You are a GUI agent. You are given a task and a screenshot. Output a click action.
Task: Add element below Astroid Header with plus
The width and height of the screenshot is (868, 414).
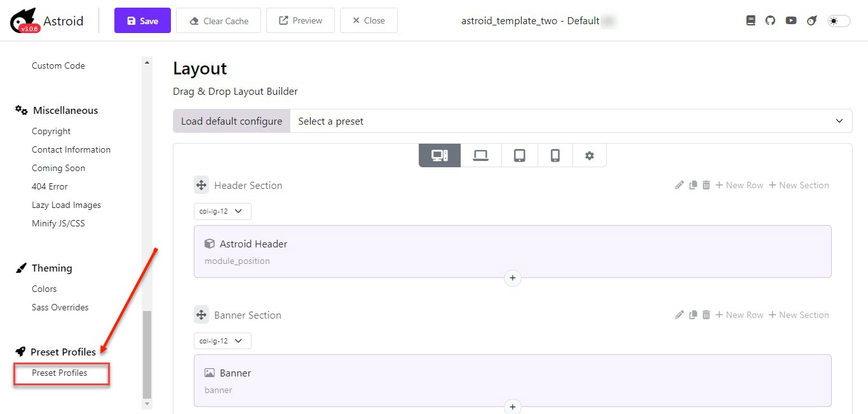pos(513,278)
